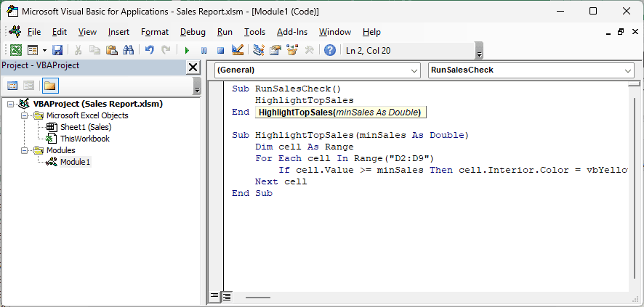Select VBAProject (Sales Report.xlsm) in tree
Screen dimensions: 644x307
coord(97,104)
